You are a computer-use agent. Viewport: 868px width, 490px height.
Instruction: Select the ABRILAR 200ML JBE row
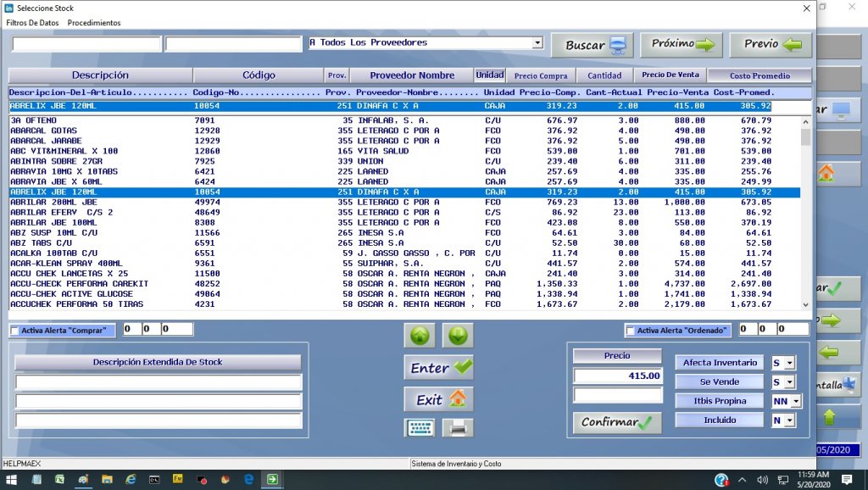pyautogui.click(x=170, y=203)
